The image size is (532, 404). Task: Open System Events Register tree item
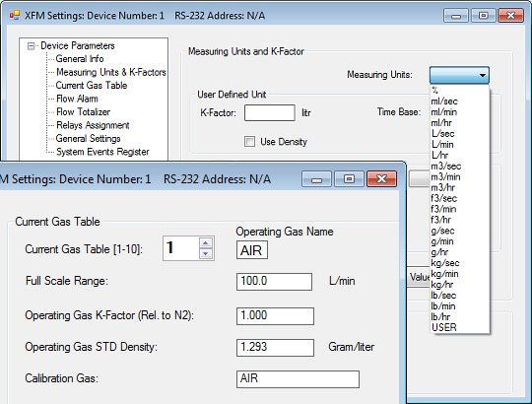point(102,152)
